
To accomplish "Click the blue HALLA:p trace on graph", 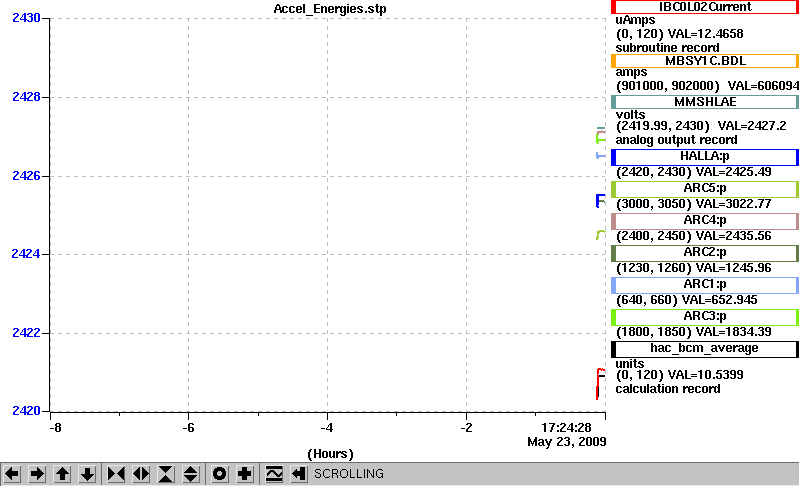I will tap(598, 201).
